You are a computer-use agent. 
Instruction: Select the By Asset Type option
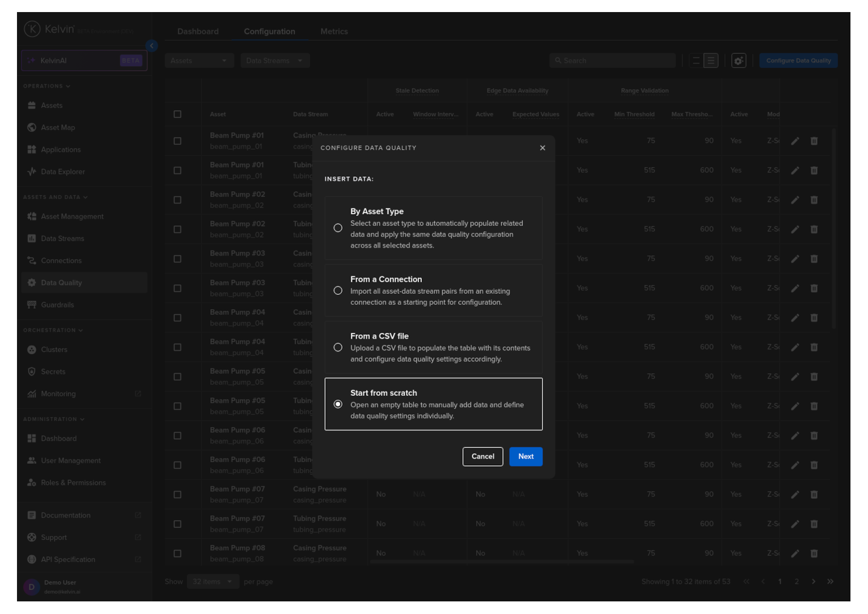pos(338,228)
